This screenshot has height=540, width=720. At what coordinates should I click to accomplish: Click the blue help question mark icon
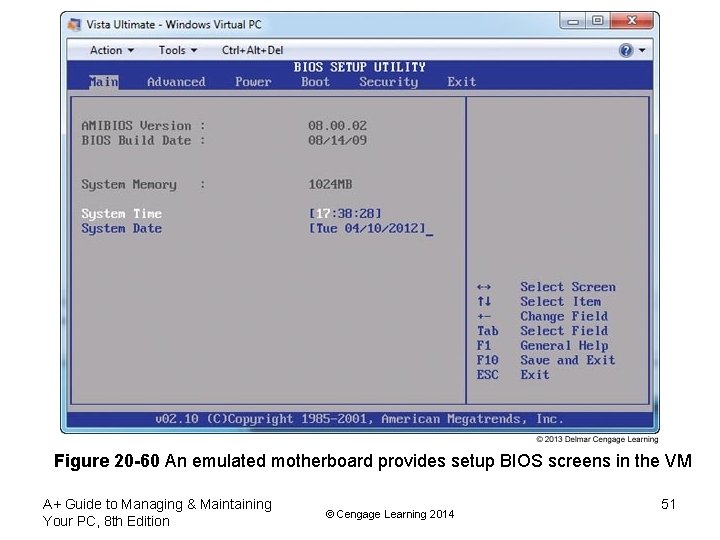pos(626,50)
